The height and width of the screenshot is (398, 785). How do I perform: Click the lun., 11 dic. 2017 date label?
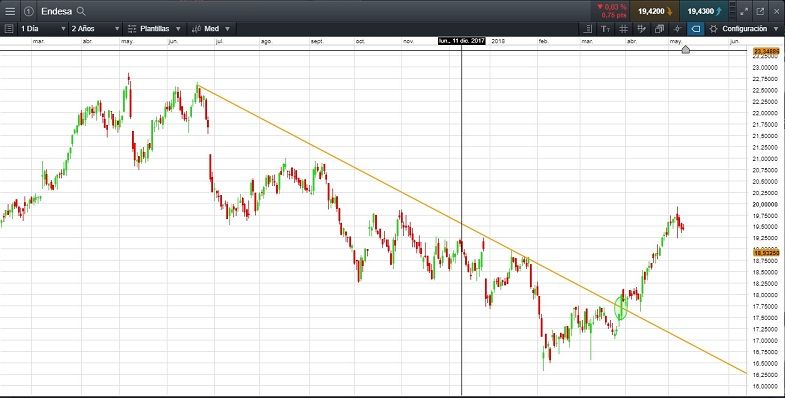tap(462, 41)
